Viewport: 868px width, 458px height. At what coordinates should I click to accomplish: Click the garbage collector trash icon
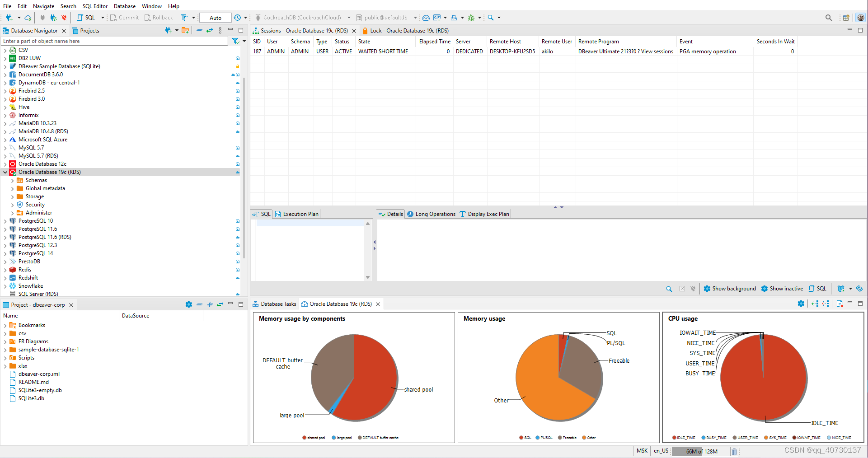pyautogui.click(x=734, y=451)
